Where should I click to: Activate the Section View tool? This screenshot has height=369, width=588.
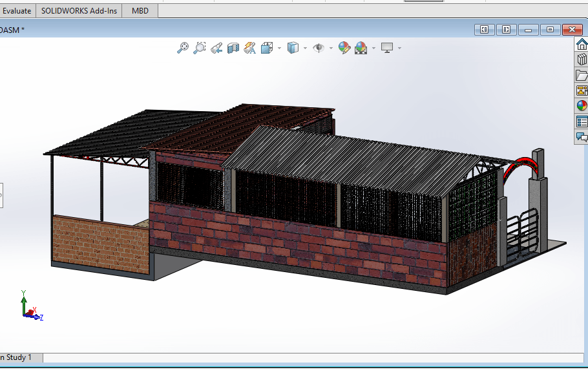[x=233, y=48]
